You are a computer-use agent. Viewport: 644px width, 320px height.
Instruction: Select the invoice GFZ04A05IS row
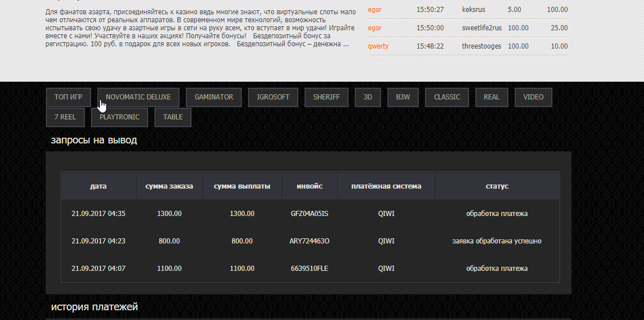pos(309,214)
